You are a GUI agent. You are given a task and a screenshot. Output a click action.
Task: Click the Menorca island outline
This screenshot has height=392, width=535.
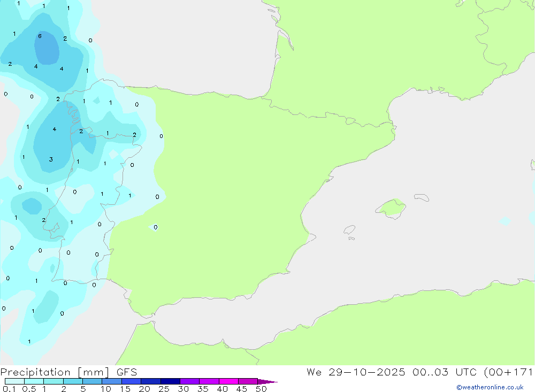click(422, 197)
